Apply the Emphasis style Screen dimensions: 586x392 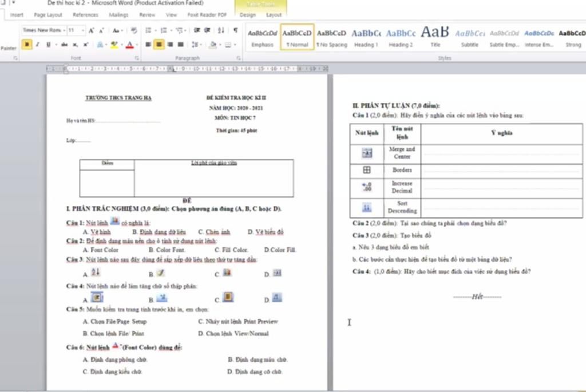coord(262,37)
